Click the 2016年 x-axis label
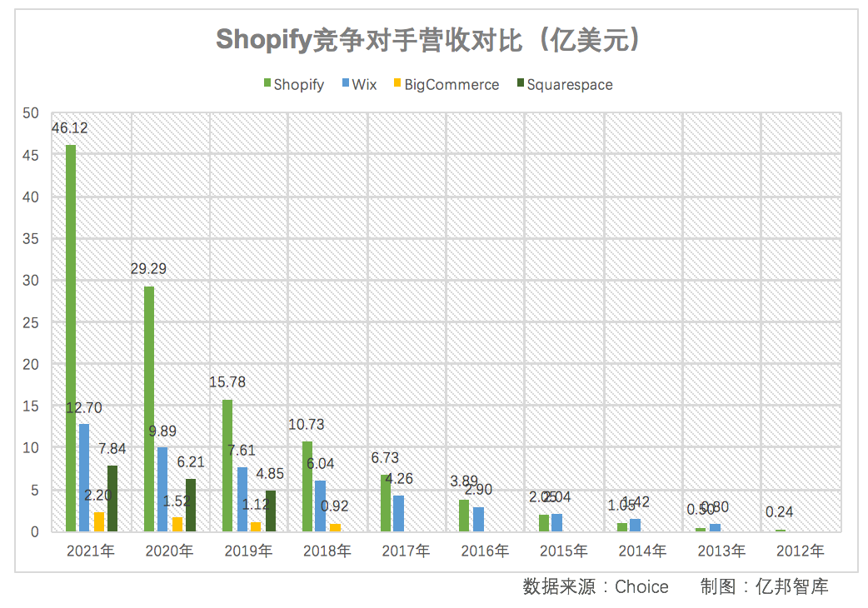868x608 pixels. (x=485, y=551)
